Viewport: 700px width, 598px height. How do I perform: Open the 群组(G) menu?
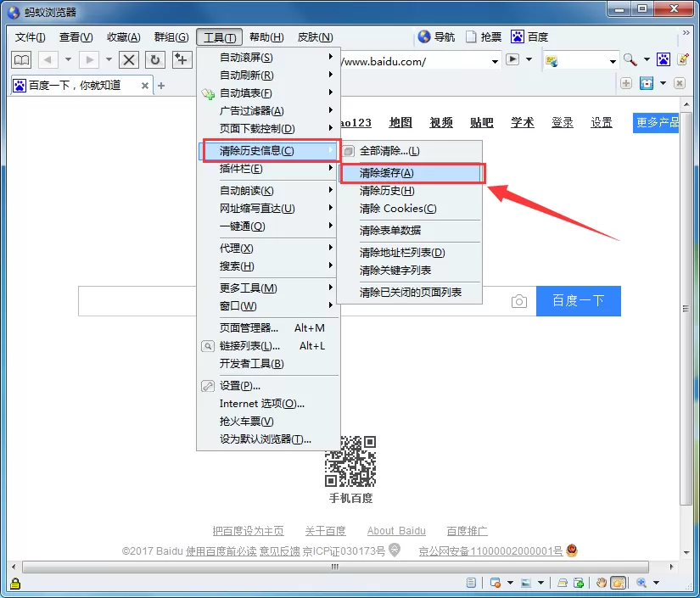click(171, 37)
